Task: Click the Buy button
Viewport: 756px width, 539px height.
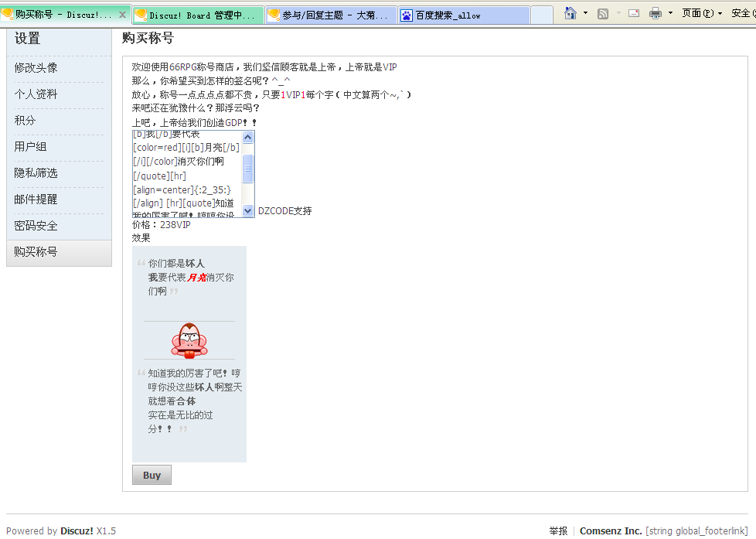Action: tap(152, 475)
